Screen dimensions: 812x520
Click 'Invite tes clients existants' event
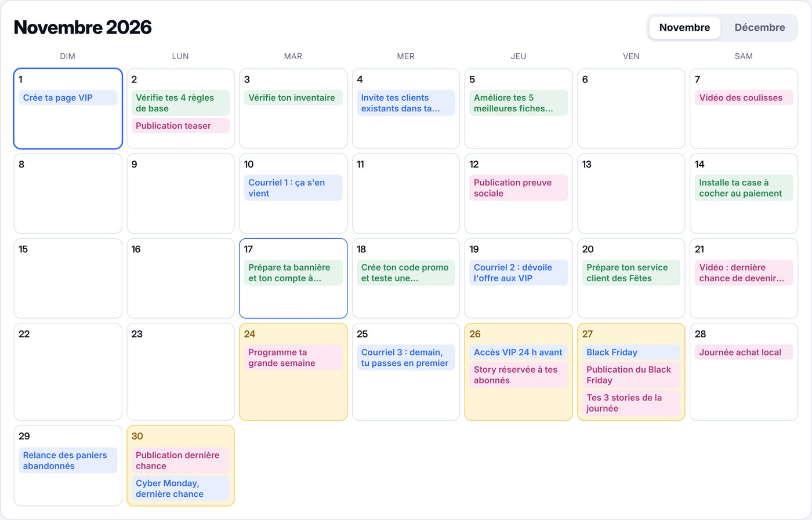(x=405, y=103)
